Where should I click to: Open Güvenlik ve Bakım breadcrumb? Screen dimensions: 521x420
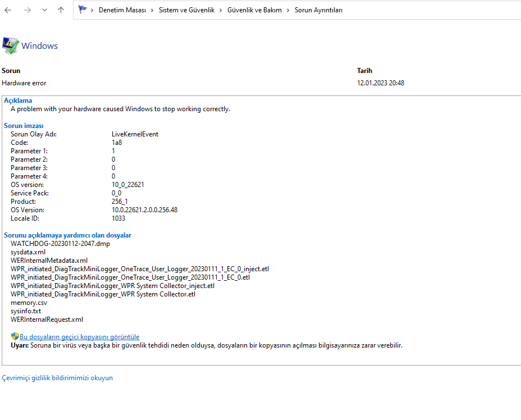point(254,10)
